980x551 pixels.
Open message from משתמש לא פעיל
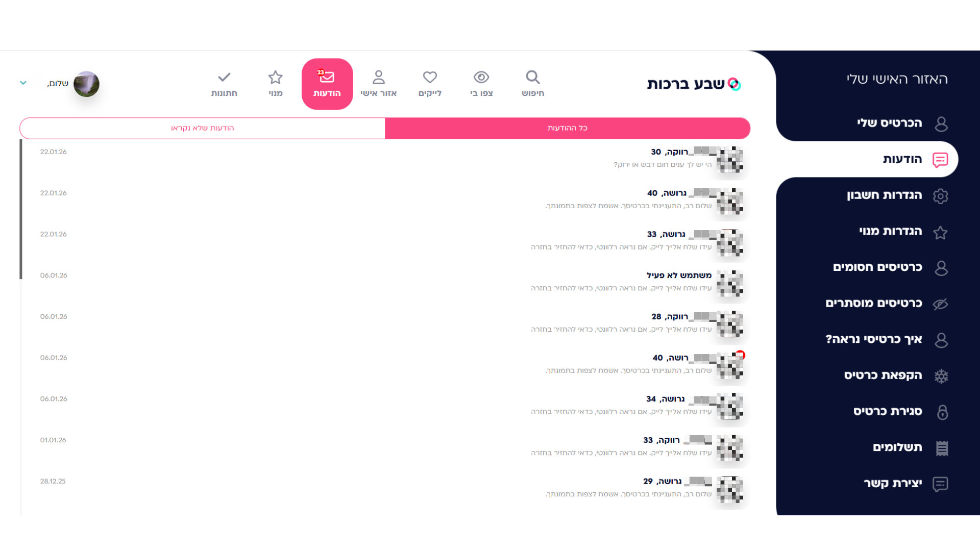point(385,283)
